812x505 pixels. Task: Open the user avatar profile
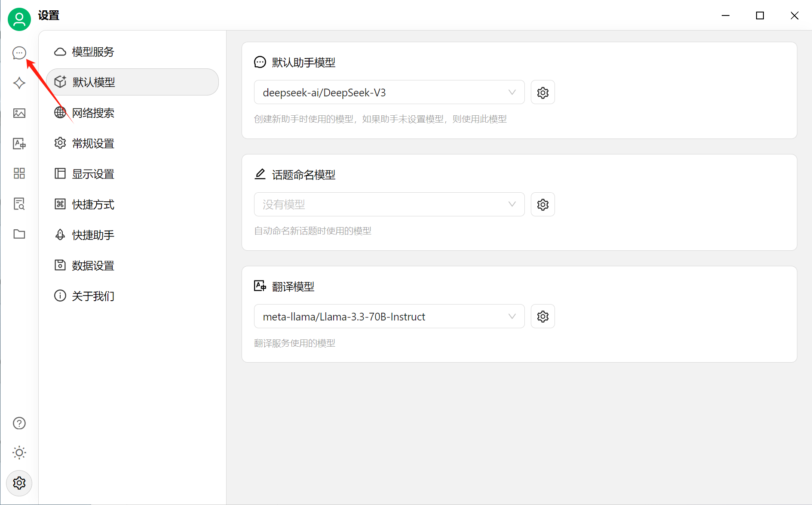(x=19, y=19)
